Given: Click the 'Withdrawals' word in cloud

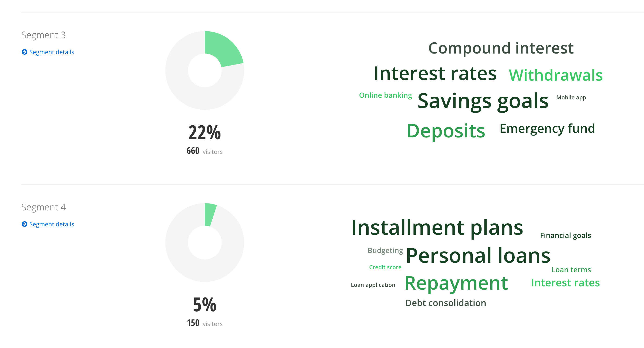Looking at the screenshot, I should click(555, 75).
